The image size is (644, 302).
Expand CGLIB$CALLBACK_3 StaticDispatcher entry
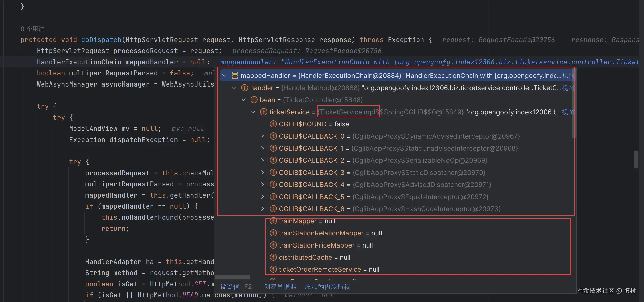click(262, 172)
